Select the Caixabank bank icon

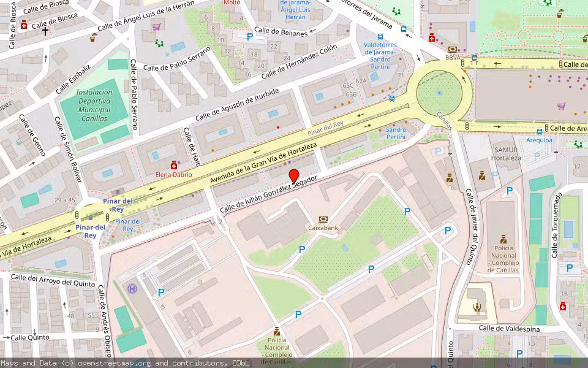(x=323, y=220)
